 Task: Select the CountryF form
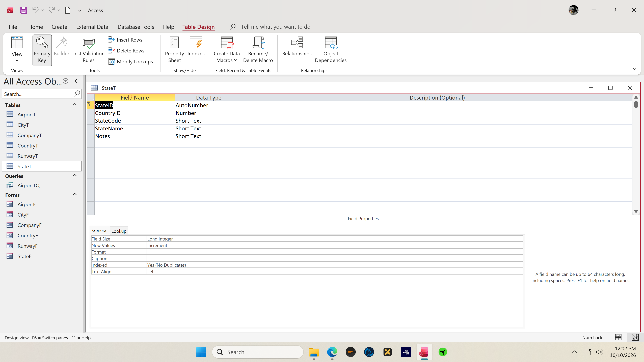(x=28, y=235)
